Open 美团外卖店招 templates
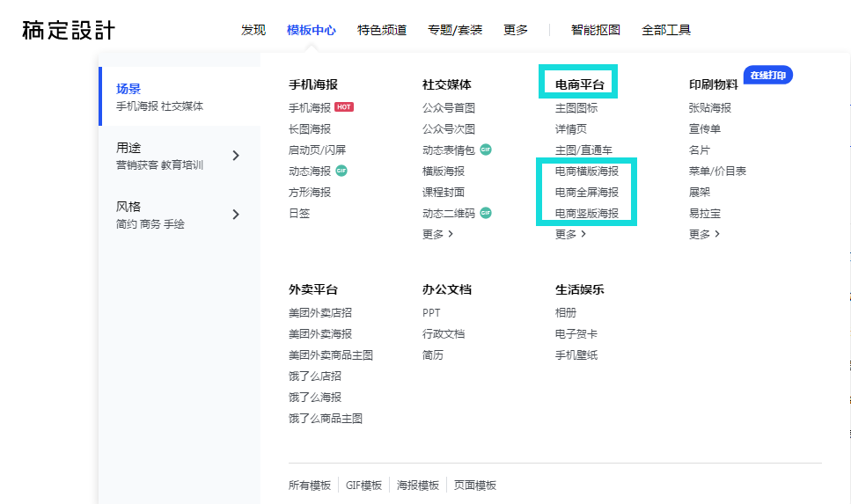Screen dimensions: 851x504 point(320,313)
